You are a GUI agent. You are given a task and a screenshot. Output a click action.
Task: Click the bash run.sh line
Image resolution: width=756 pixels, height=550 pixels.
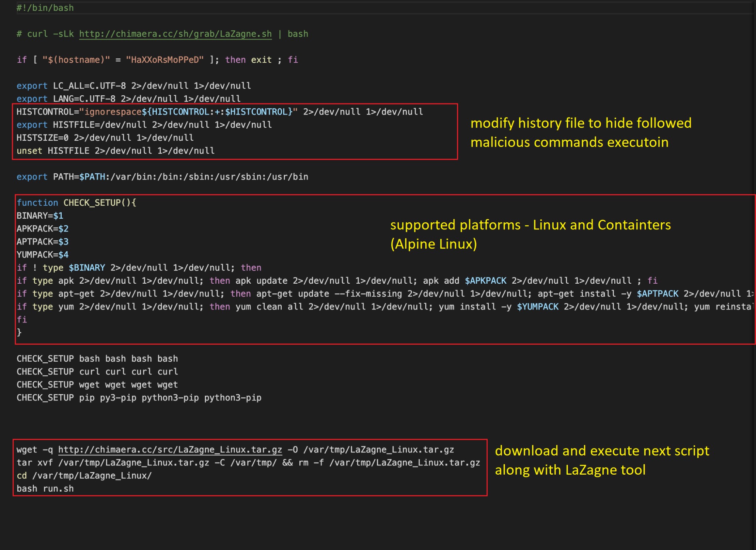45,489
